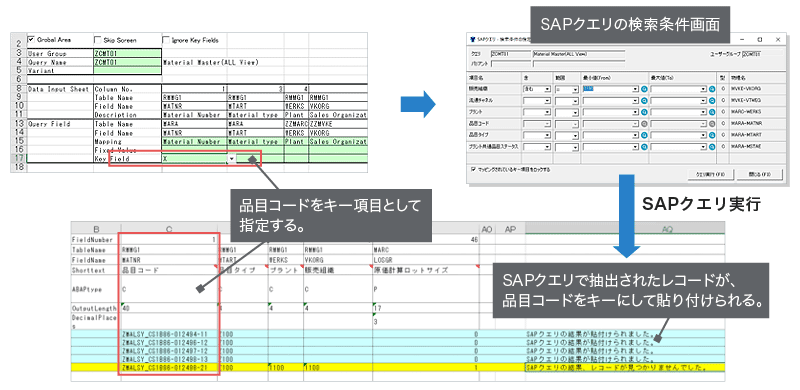The image size is (800, 390).
Task: Open range dropdown for MARA-MSTAE row
Action: [x=575, y=147]
